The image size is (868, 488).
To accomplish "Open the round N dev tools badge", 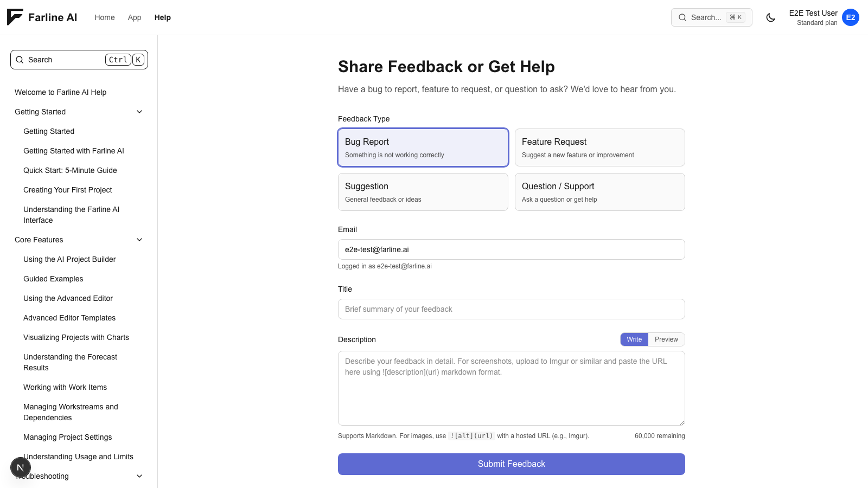I will pos(21,467).
